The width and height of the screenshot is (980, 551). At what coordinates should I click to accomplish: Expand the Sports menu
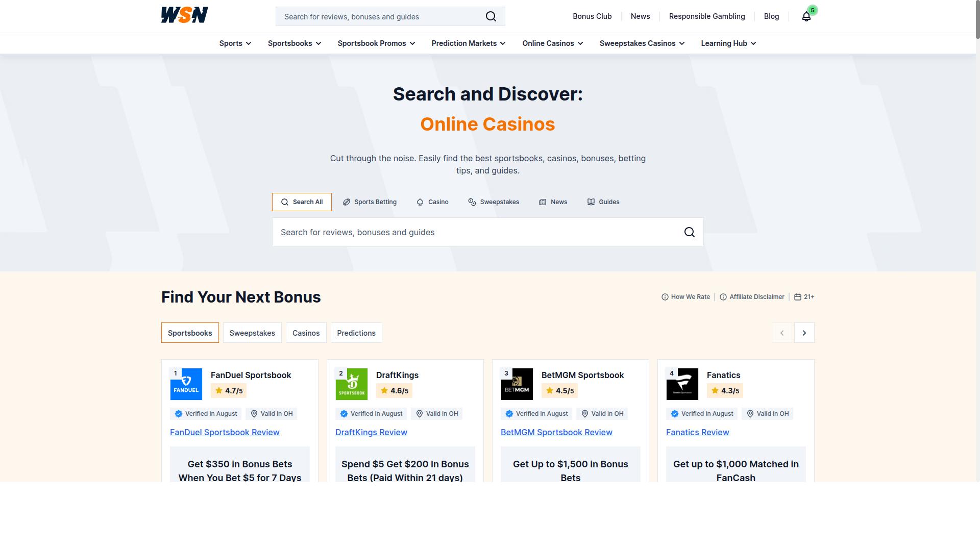pos(235,43)
